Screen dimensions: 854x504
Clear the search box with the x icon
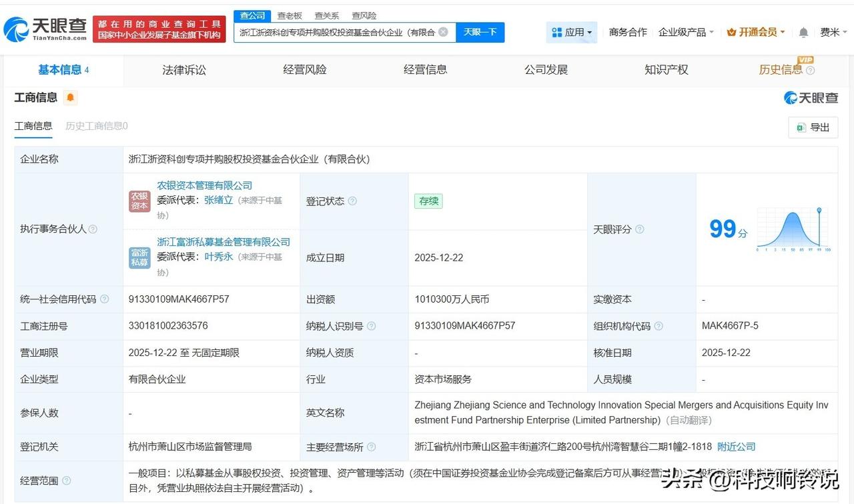click(442, 31)
